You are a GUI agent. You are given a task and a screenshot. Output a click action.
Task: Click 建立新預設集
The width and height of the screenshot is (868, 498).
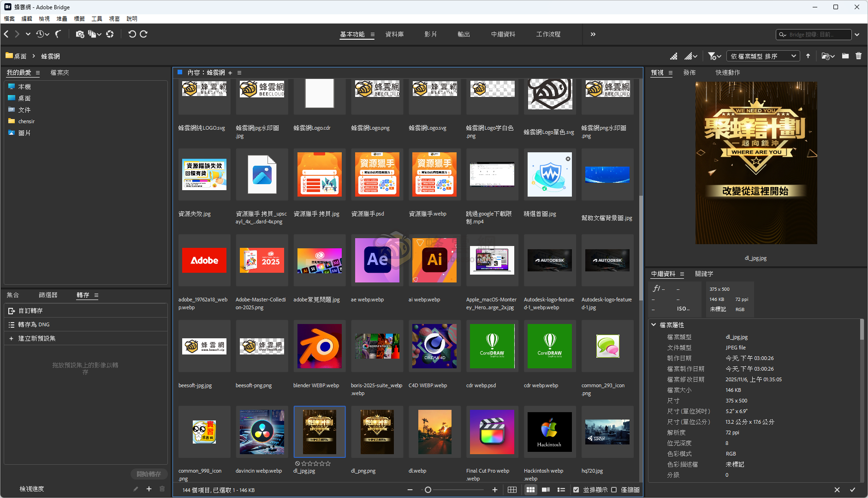(x=86, y=339)
